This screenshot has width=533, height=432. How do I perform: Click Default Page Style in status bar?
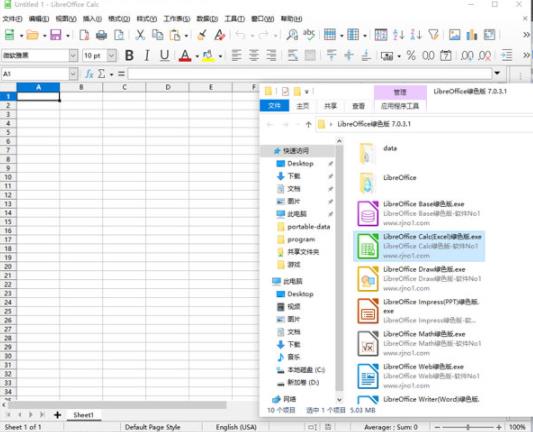click(x=153, y=427)
